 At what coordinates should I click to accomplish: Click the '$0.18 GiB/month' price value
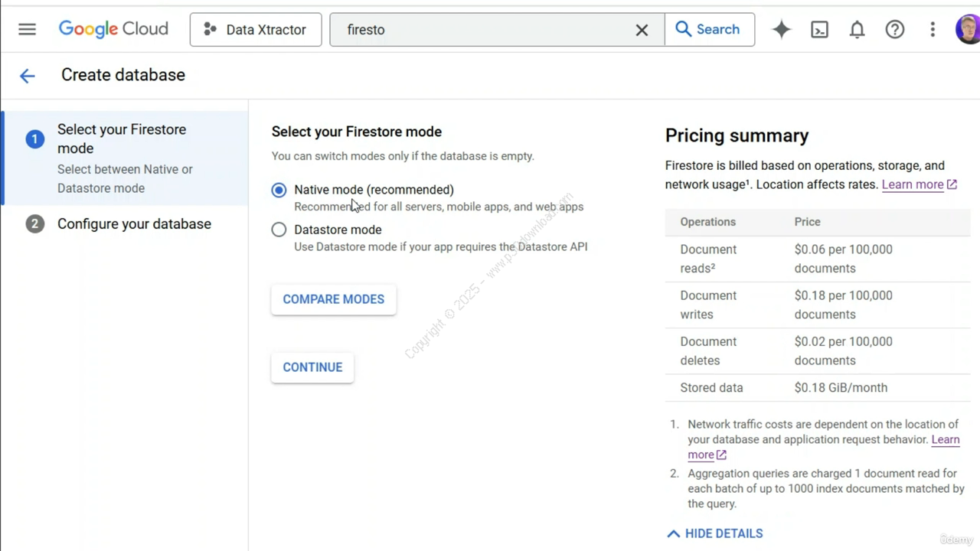841,387
